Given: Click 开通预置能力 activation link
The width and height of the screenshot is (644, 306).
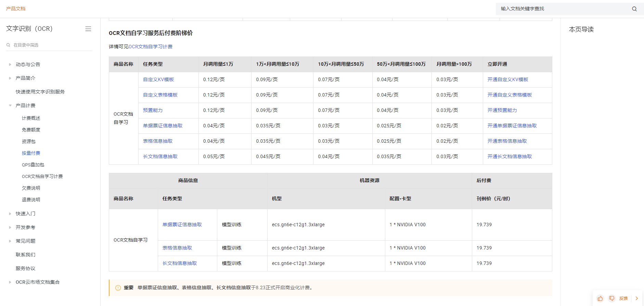Looking at the screenshot, I should pyautogui.click(x=502, y=110).
